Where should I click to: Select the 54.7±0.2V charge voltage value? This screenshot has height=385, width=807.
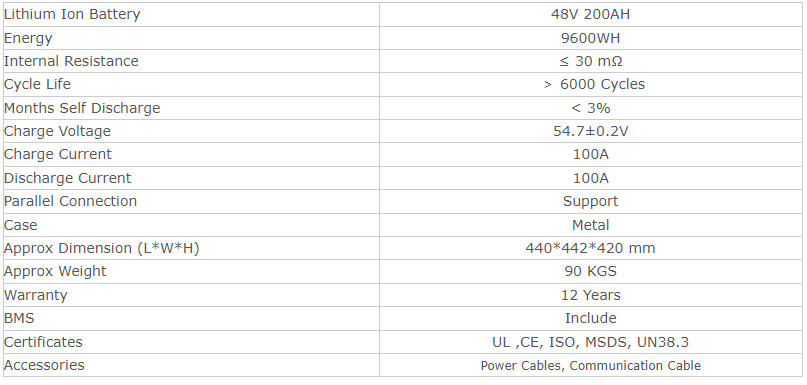[590, 131]
